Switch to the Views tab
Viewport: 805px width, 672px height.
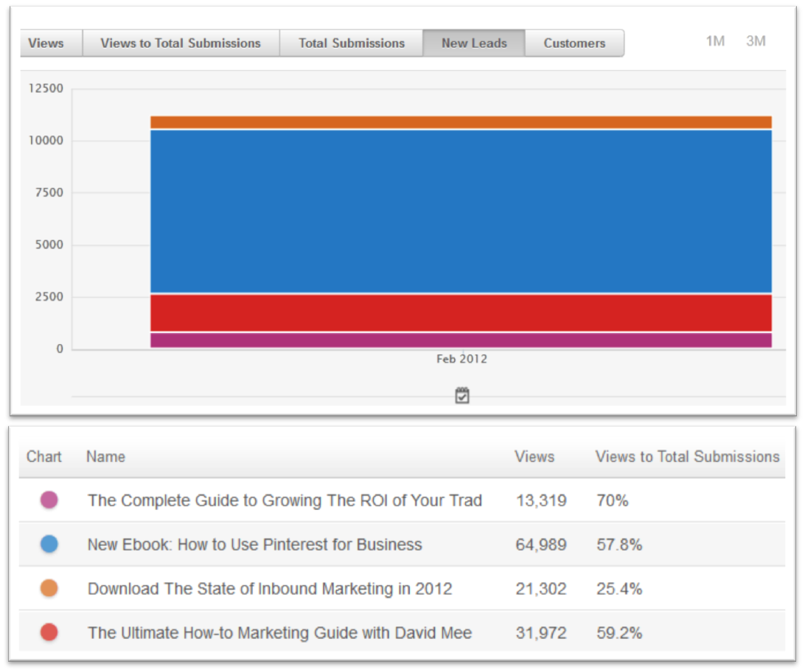(46, 43)
